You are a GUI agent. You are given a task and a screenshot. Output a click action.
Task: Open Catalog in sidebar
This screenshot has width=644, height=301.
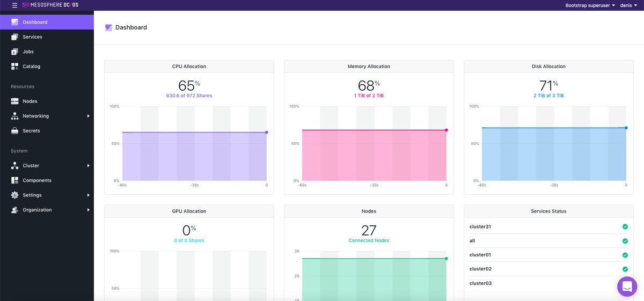pyautogui.click(x=47, y=67)
